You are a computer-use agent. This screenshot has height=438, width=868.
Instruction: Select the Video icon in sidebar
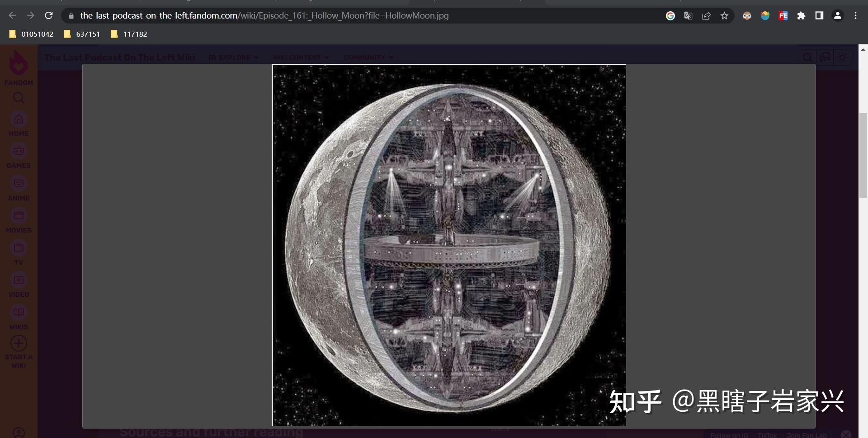(19, 280)
